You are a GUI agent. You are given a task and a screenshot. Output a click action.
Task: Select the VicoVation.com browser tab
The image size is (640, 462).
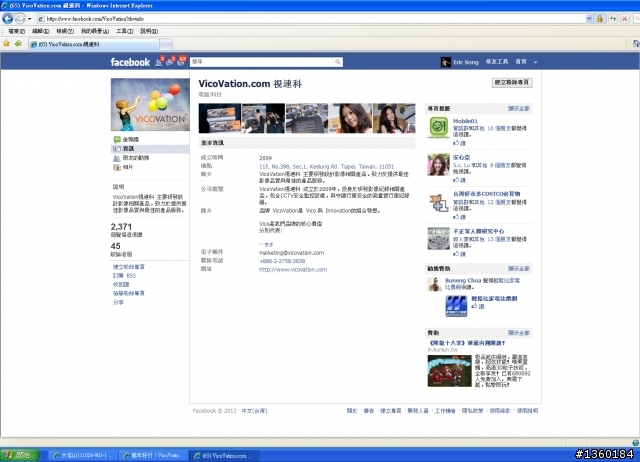click(x=93, y=44)
